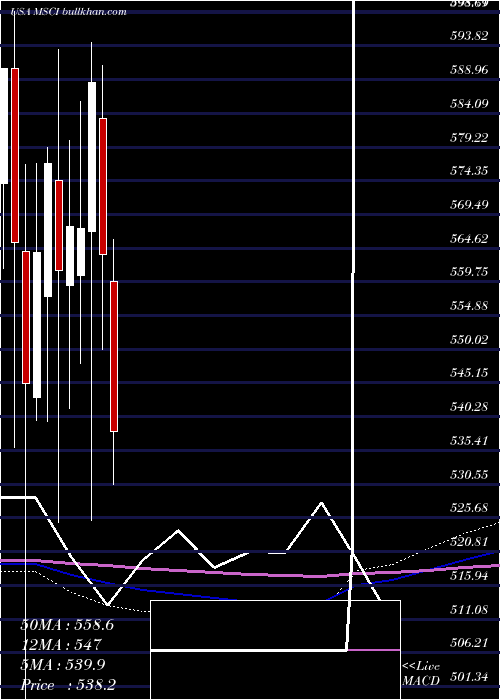Screen dimensions: 500x700
Task: Click the 535.41 price axis label
Action: (468, 442)
